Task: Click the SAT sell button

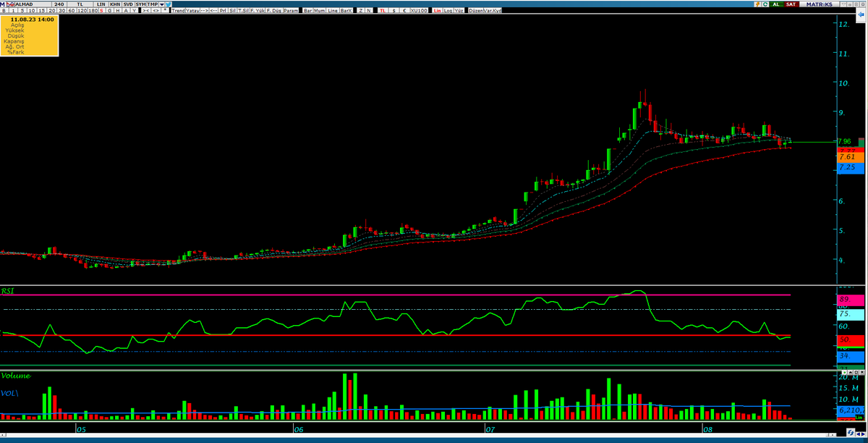Action: (x=792, y=4)
